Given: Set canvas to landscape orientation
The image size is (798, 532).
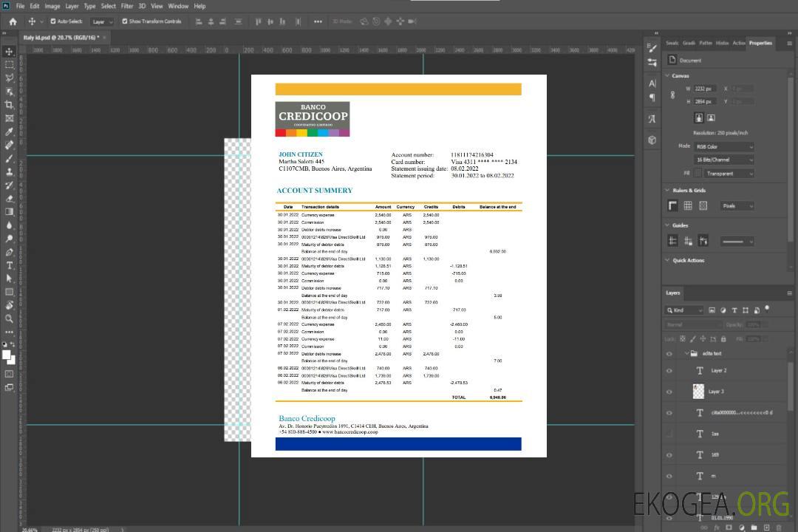Looking at the screenshot, I should (711, 117).
